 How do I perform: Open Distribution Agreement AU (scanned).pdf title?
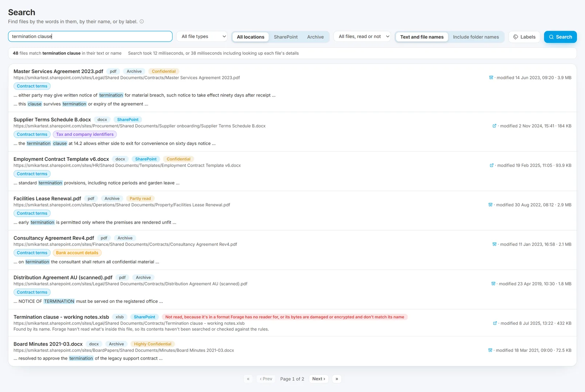[x=63, y=278]
